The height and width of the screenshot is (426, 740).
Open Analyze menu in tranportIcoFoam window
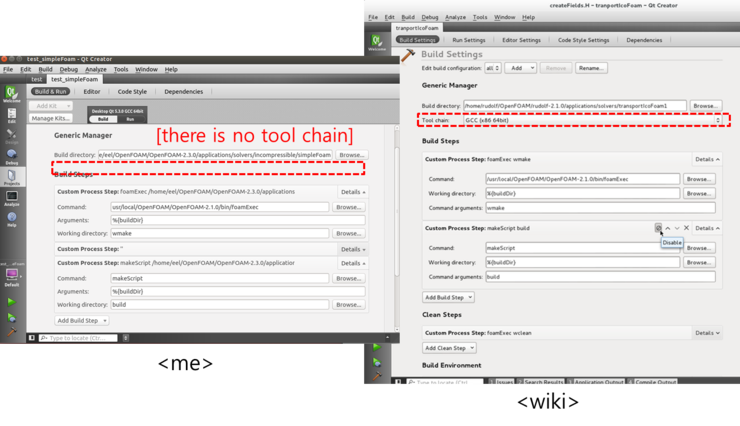[455, 17]
